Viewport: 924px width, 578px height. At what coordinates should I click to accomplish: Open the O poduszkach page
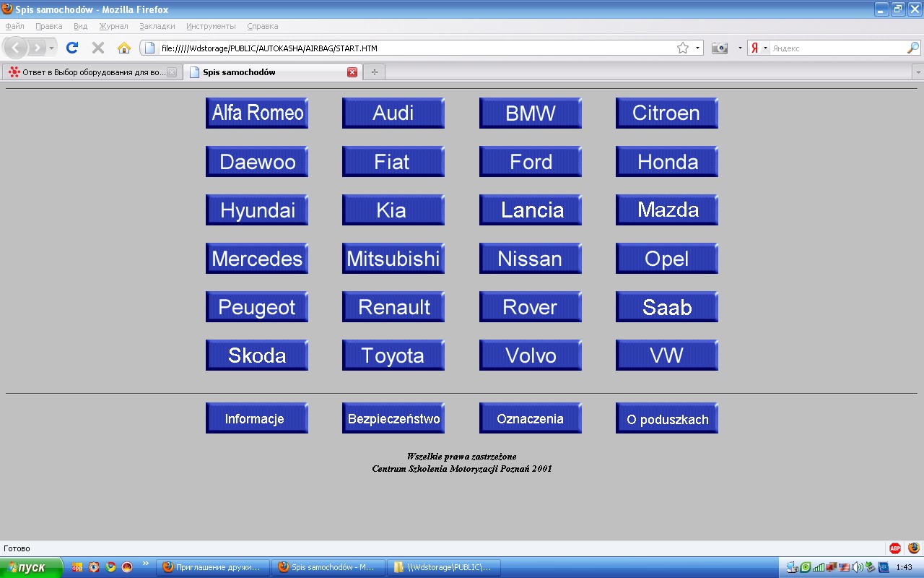click(667, 418)
